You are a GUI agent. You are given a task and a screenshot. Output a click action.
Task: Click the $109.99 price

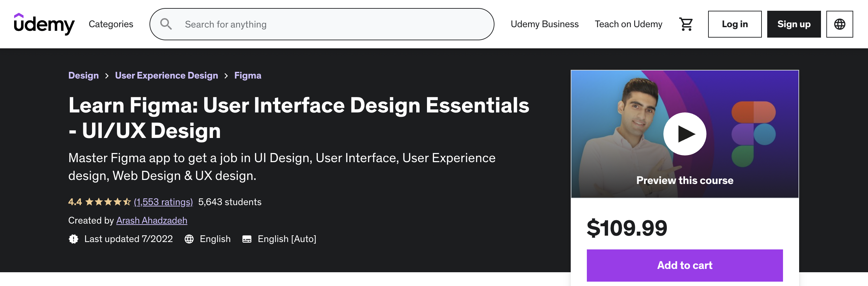point(627,228)
